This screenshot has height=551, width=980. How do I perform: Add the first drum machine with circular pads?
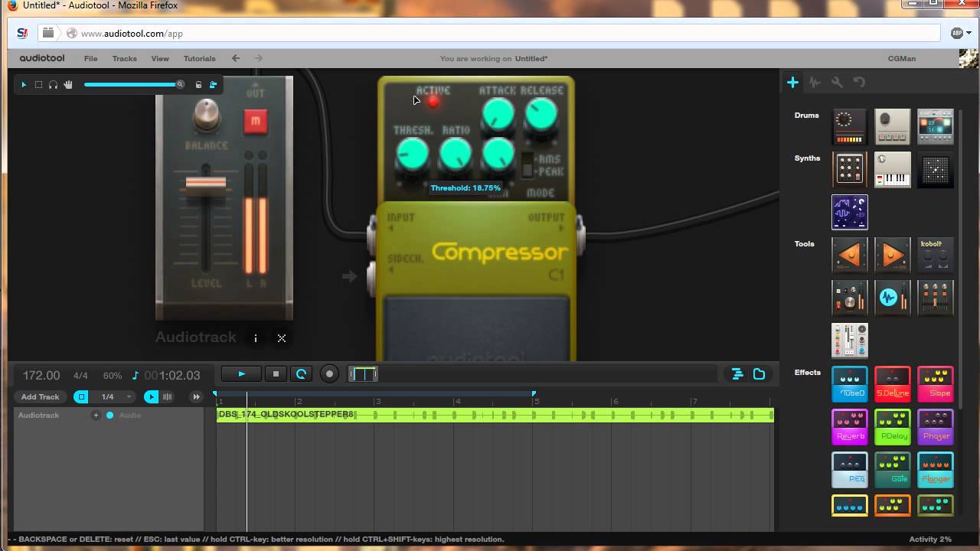pyautogui.click(x=850, y=127)
